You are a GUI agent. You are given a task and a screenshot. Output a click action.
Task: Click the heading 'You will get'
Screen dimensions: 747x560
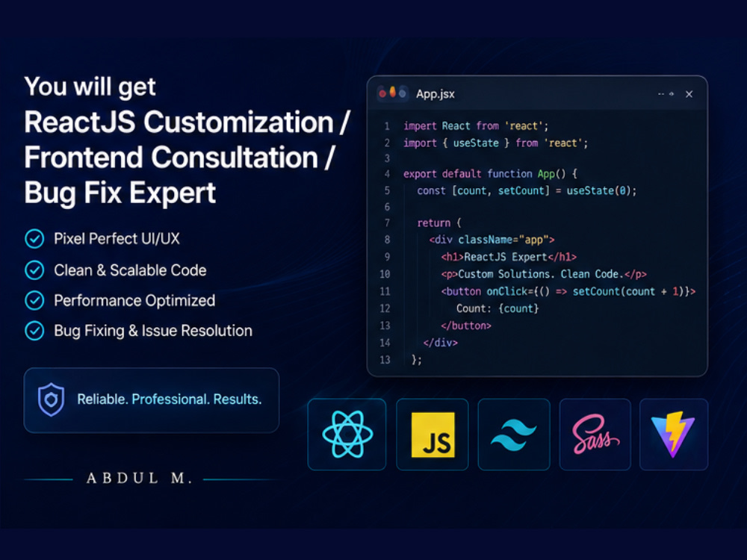click(x=90, y=87)
